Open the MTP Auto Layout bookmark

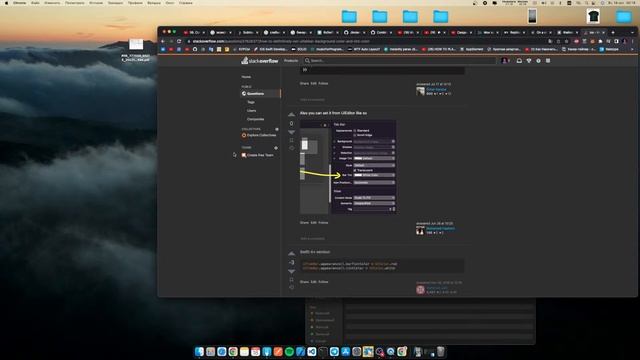364,49
